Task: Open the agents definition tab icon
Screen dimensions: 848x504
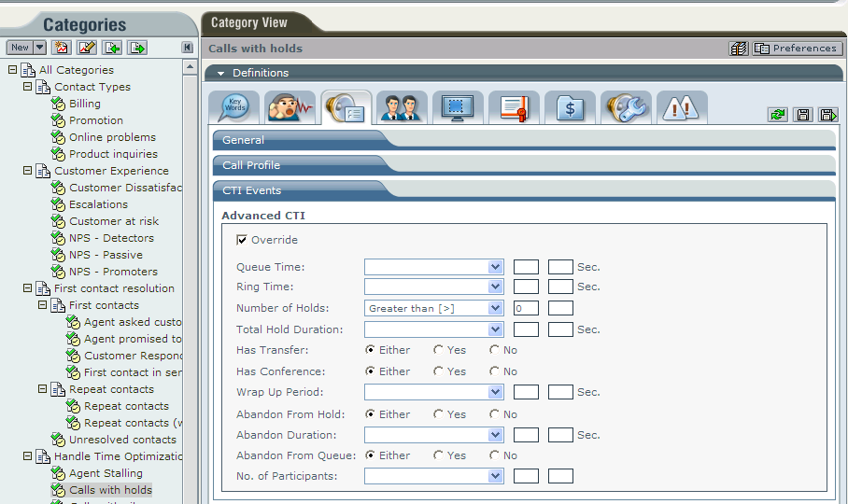Action: [x=402, y=107]
